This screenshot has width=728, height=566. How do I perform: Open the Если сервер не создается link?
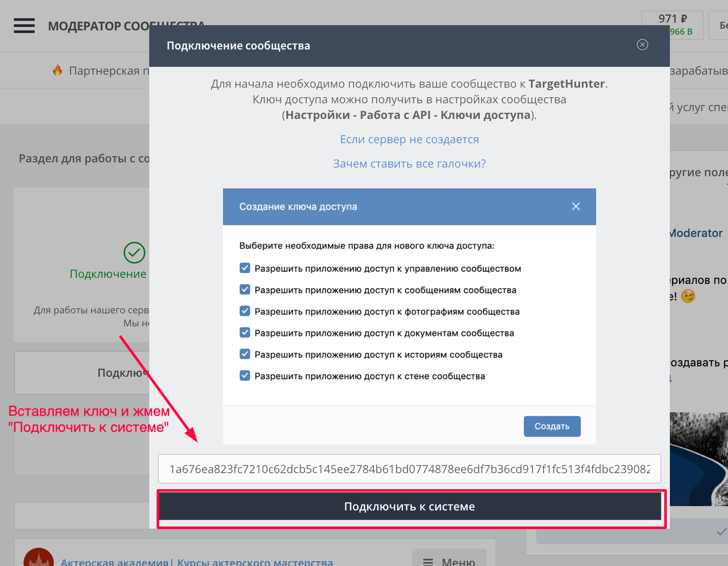pos(410,139)
